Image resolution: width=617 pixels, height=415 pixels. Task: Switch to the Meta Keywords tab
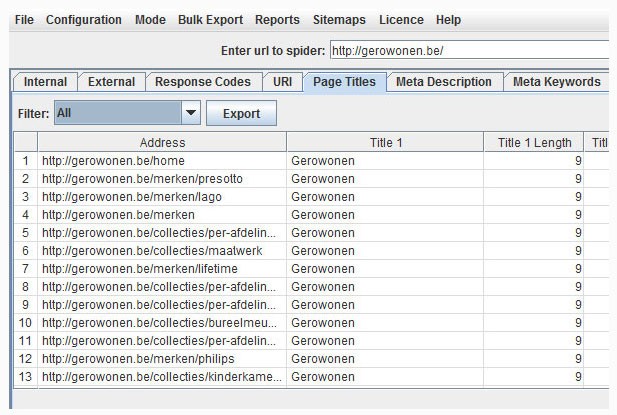click(x=556, y=82)
